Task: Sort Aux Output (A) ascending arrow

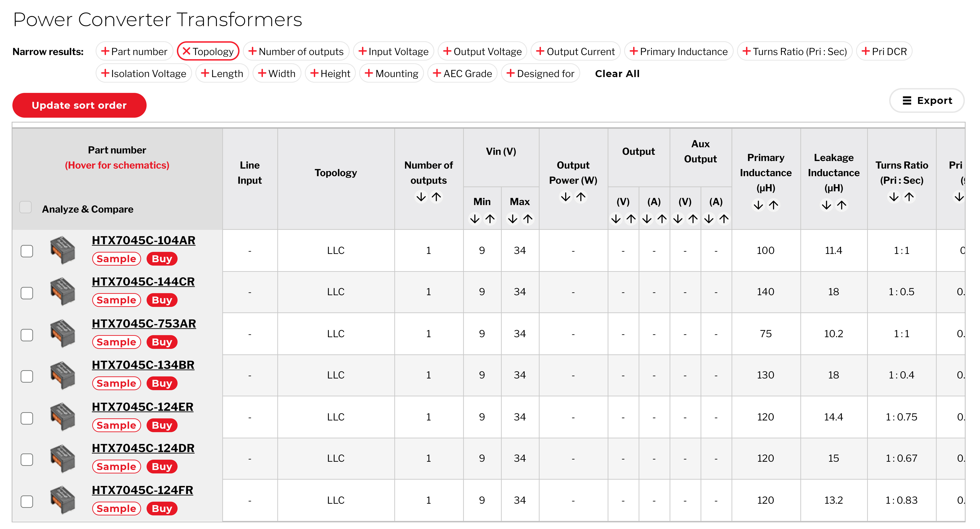Action: pos(724,219)
